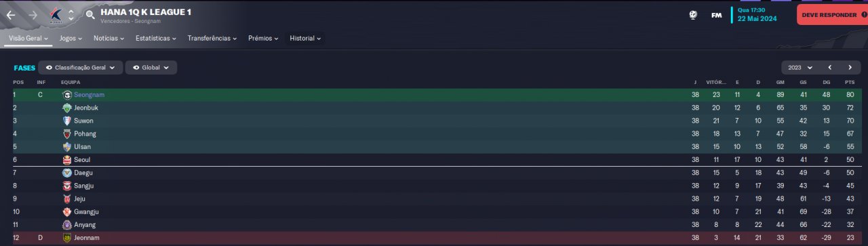Go to the next season
Image resolution: width=868 pixels, height=246 pixels.
point(850,68)
